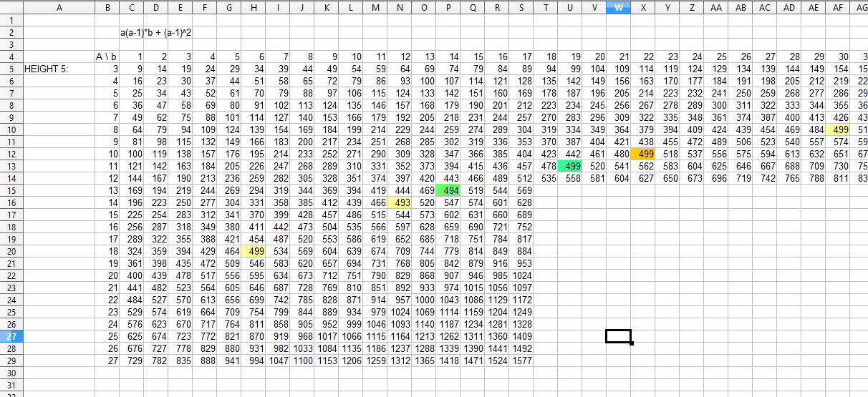Viewport: 868px width, 397px height.
Task: Select the green highlighted 499 cell
Action: point(569,166)
